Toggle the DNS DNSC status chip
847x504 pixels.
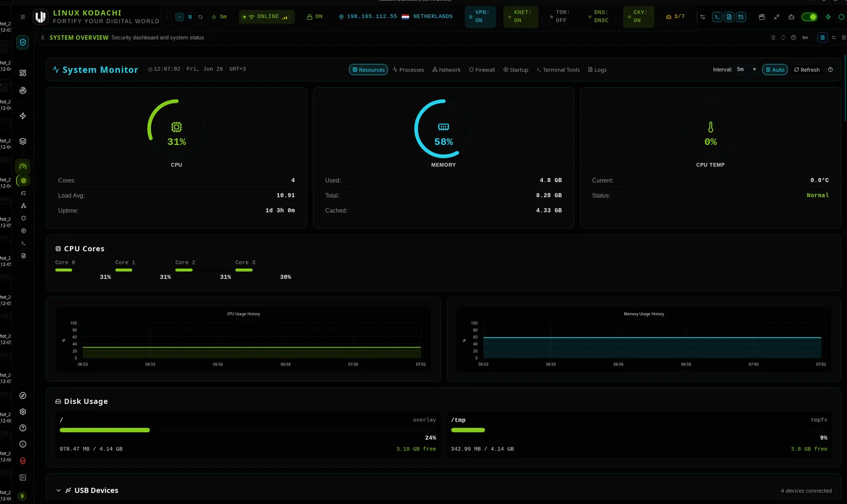point(599,17)
